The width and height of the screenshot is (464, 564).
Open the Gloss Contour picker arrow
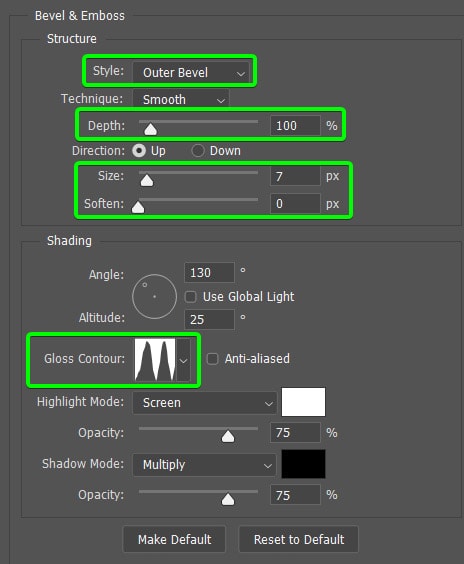coord(183,360)
